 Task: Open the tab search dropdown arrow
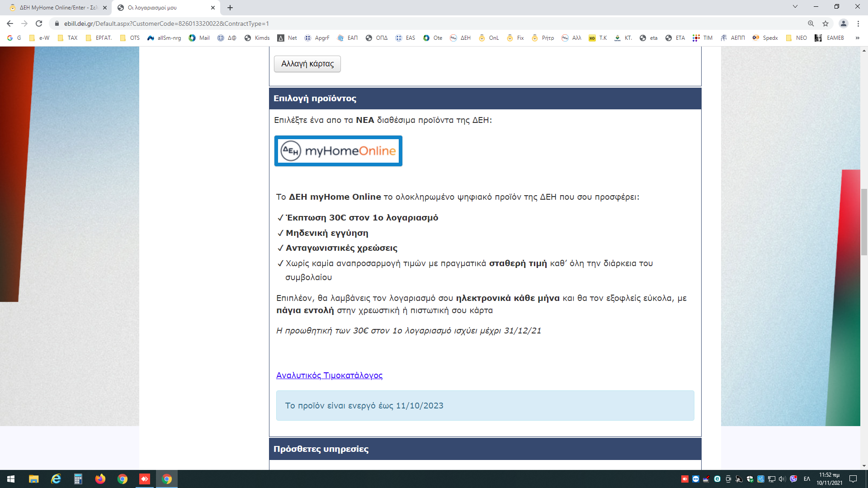pos(795,6)
